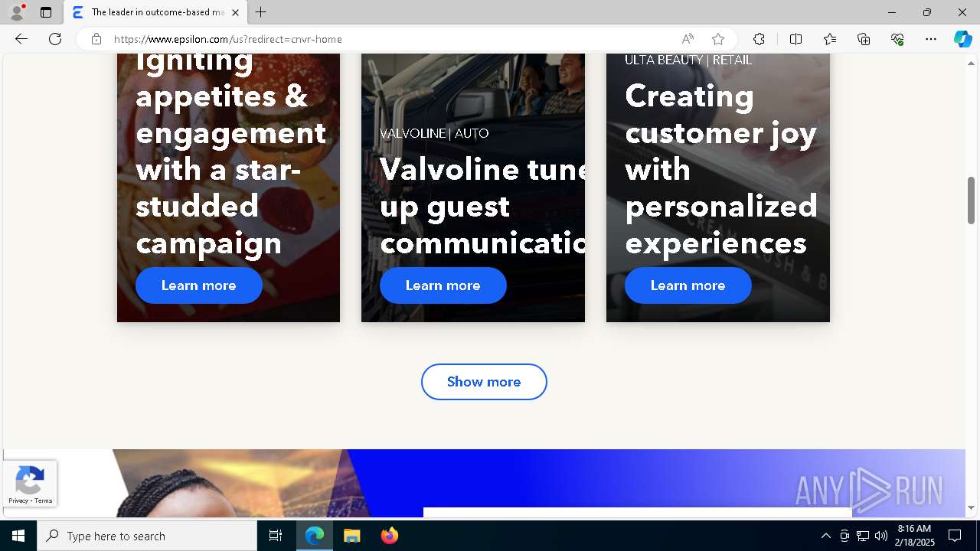Image resolution: width=980 pixels, height=551 pixels.
Task: Open Tab actions menu icon
Action: click(x=46, y=12)
